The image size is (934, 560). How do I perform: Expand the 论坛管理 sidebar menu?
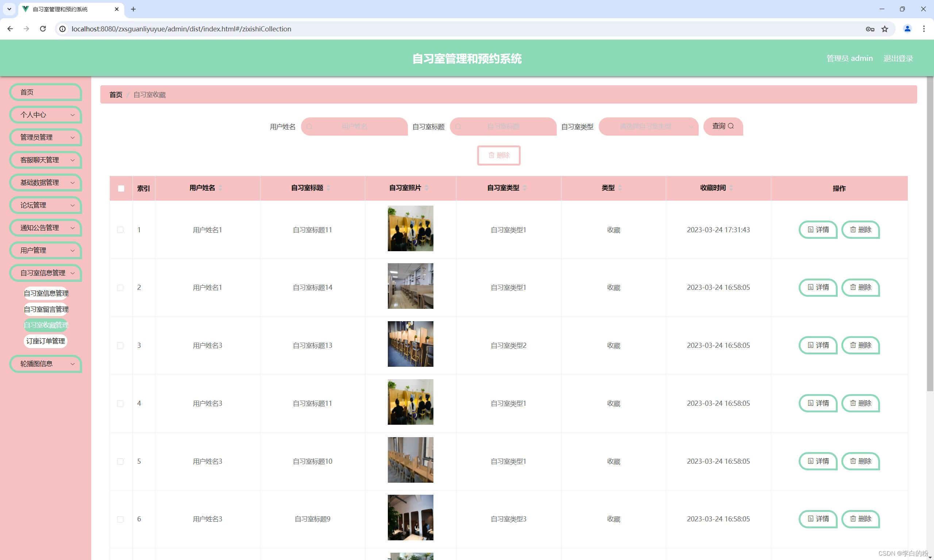click(46, 205)
